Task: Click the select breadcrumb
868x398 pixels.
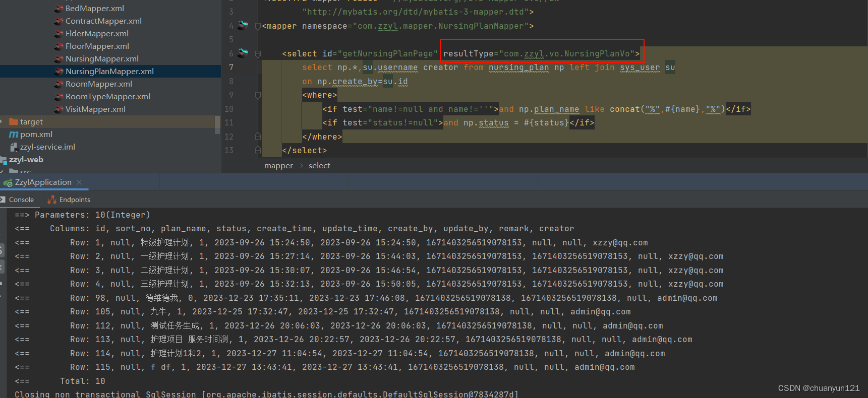Action: [319, 166]
